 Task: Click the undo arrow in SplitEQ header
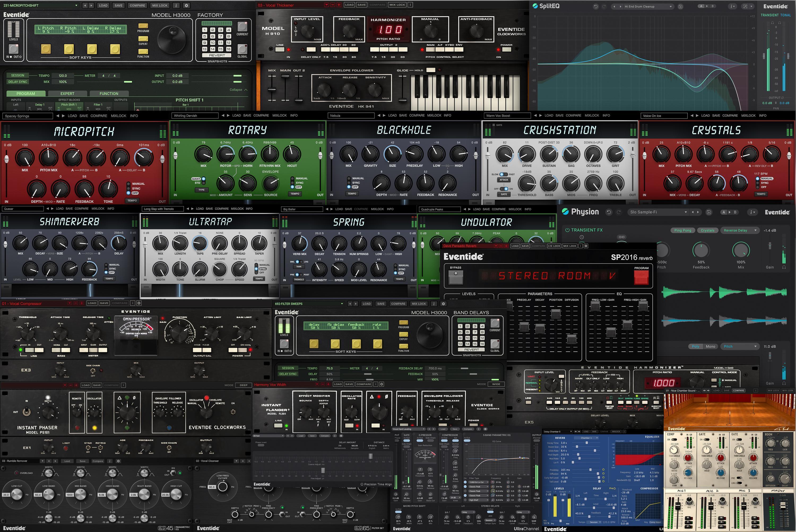[595, 6]
